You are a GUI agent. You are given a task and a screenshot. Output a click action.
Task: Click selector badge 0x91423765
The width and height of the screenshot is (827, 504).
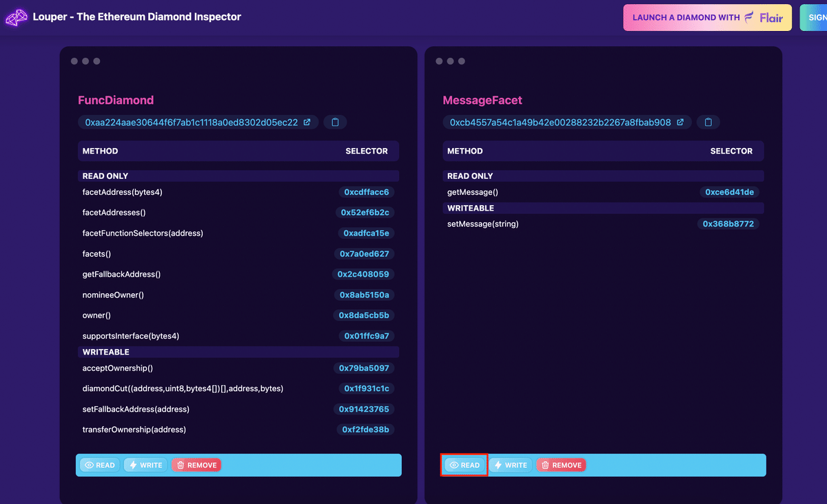(364, 409)
